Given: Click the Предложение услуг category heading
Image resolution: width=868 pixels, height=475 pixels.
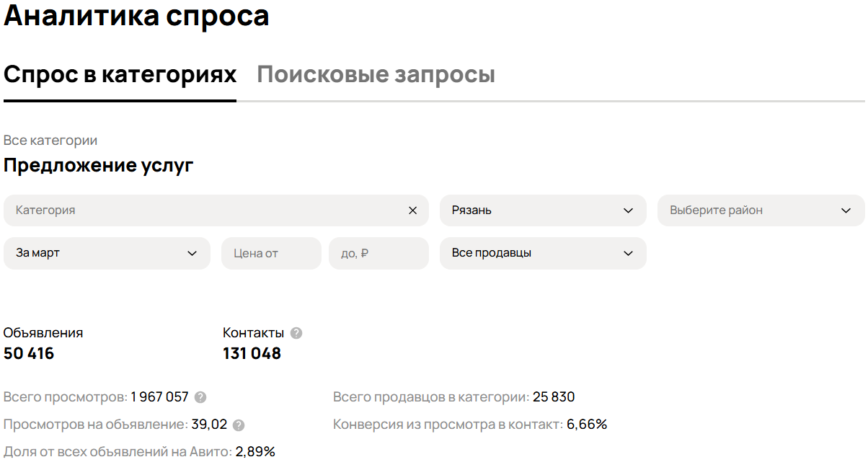Looking at the screenshot, I should click(x=99, y=165).
